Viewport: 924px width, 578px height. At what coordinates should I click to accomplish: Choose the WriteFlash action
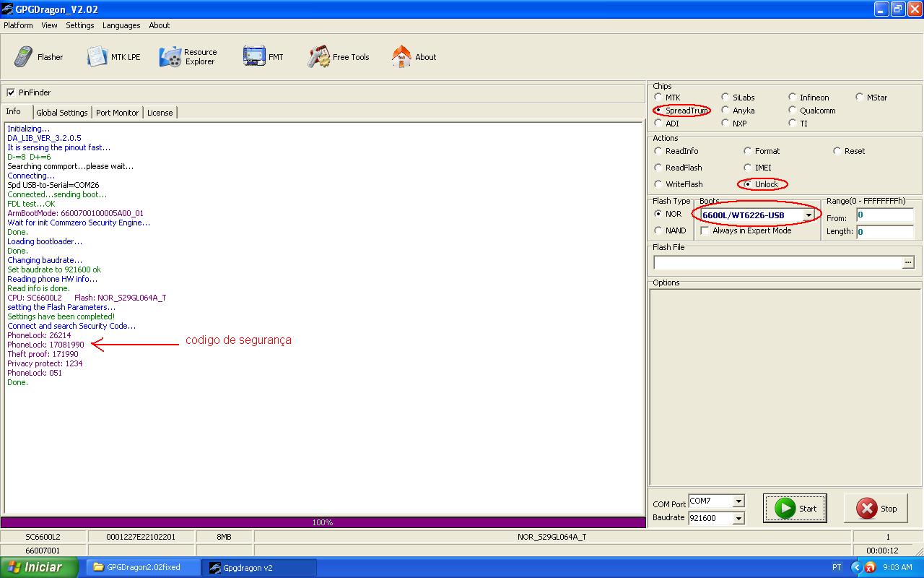coord(658,184)
